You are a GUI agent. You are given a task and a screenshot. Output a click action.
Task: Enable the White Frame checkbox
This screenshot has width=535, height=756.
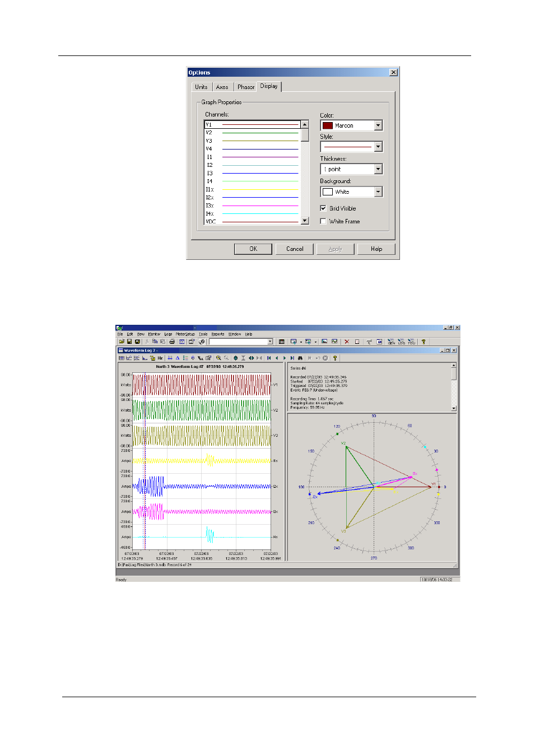point(323,221)
